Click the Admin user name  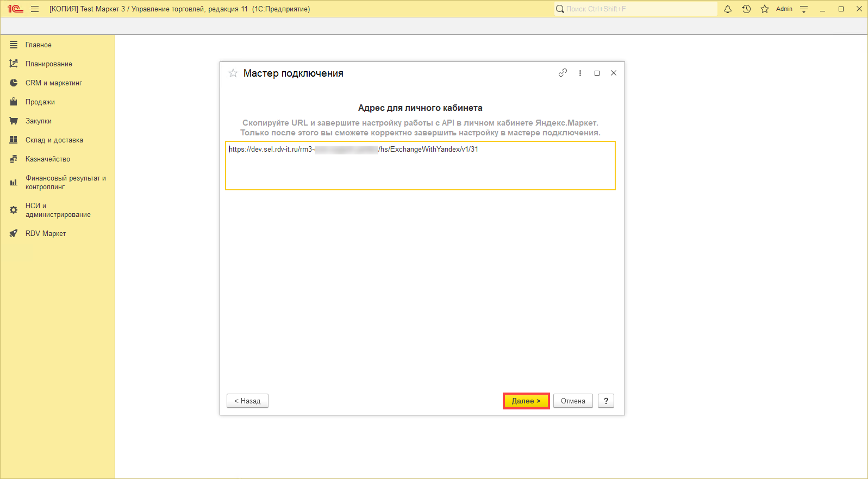784,9
